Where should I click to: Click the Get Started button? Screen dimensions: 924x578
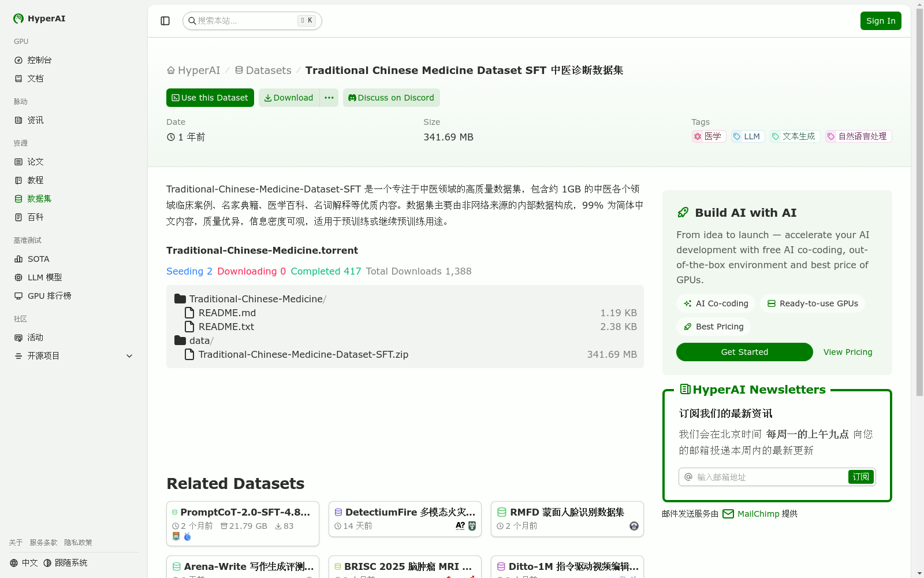click(744, 352)
